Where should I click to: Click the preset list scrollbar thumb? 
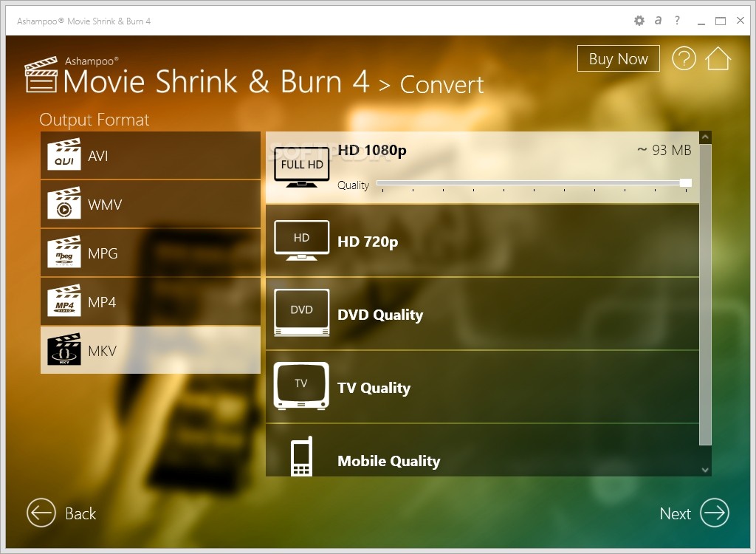point(705,295)
